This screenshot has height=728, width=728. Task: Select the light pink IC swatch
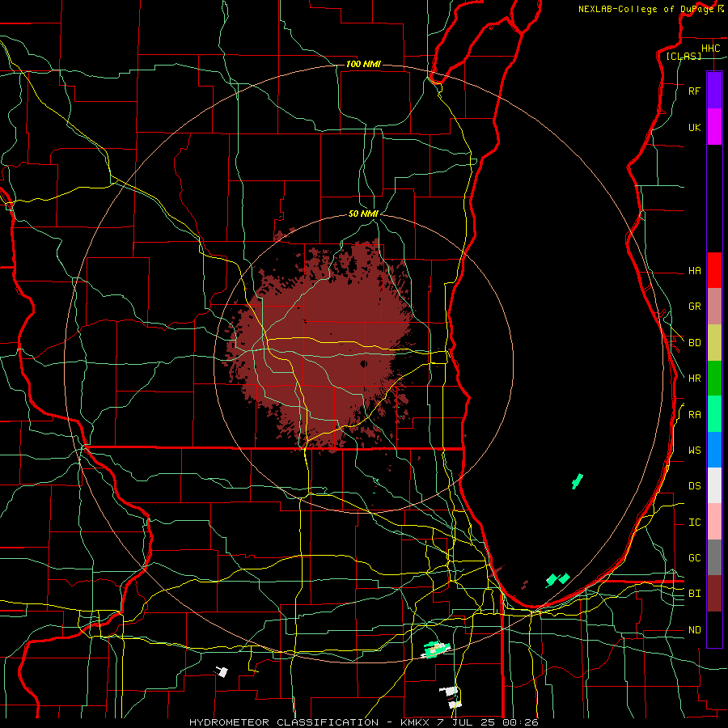click(714, 522)
